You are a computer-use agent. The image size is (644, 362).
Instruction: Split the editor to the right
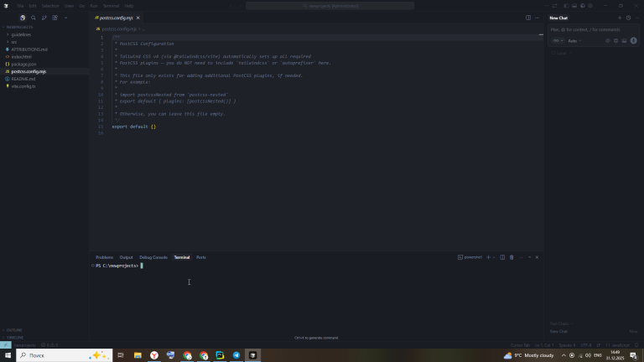click(x=528, y=18)
